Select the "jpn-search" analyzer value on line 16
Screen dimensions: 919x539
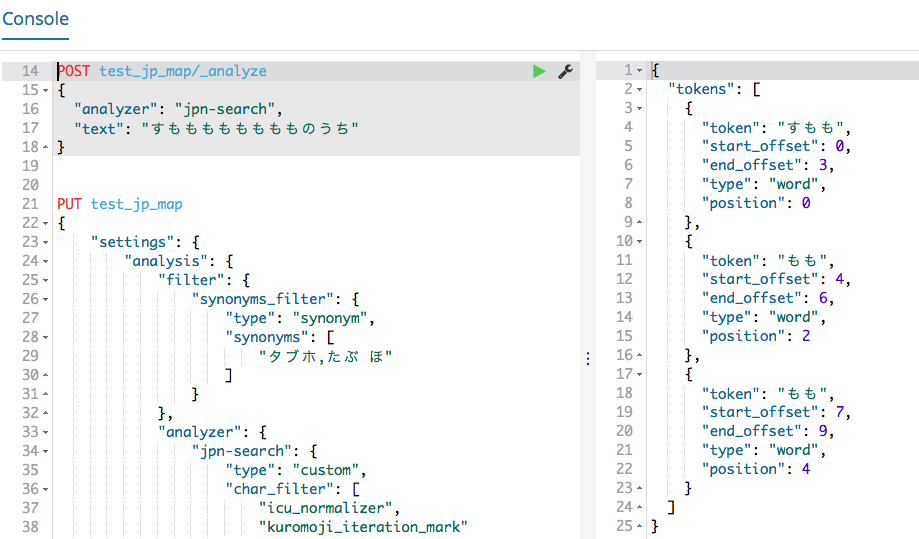226,110
